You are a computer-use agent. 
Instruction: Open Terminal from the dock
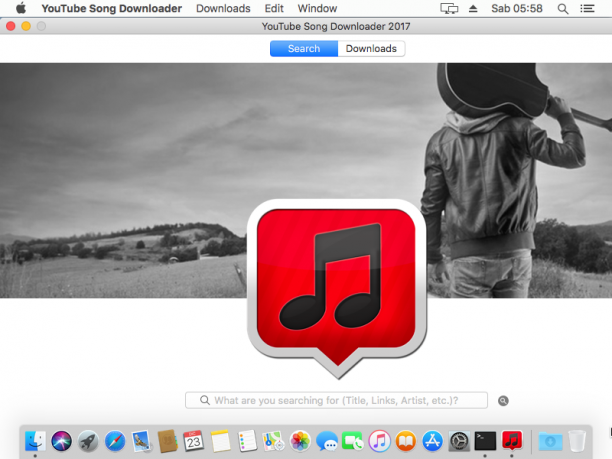(485, 441)
